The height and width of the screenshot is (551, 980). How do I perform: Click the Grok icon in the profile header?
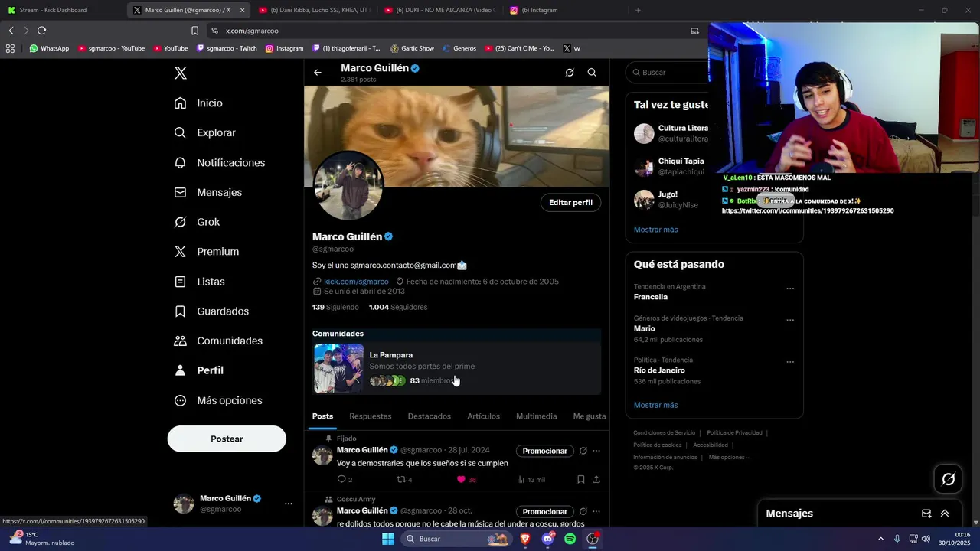click(x=570, y=73)
